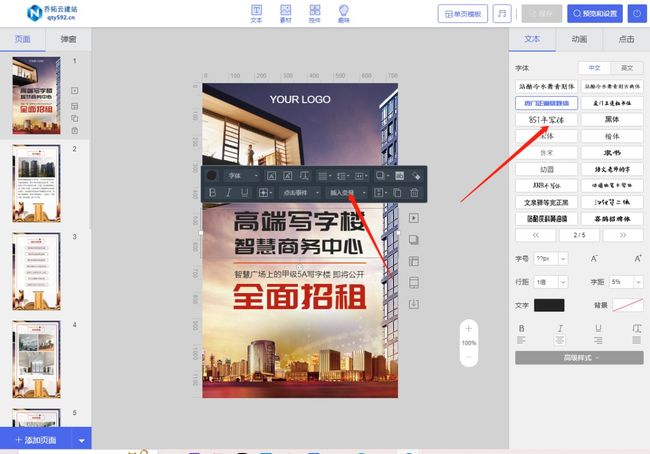The height and width of the screenshot is (454, 650).
Task: Select page 2 thumbnail
Action: tap(36, 183)
